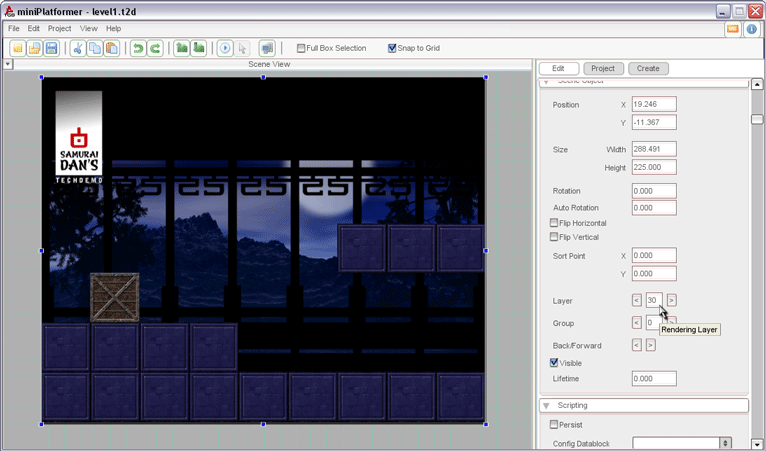Move object forward with Back/Forward right arrow

[650, 345]
